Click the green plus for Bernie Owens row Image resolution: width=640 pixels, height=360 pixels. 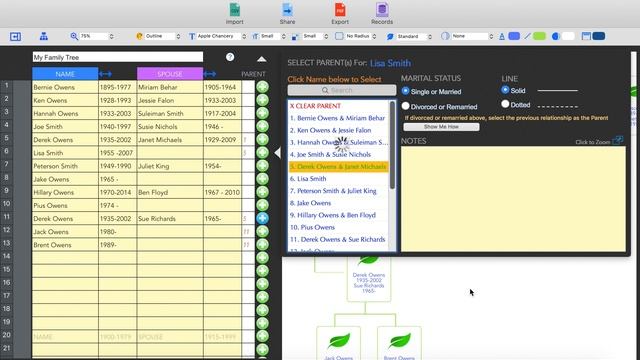262,87
